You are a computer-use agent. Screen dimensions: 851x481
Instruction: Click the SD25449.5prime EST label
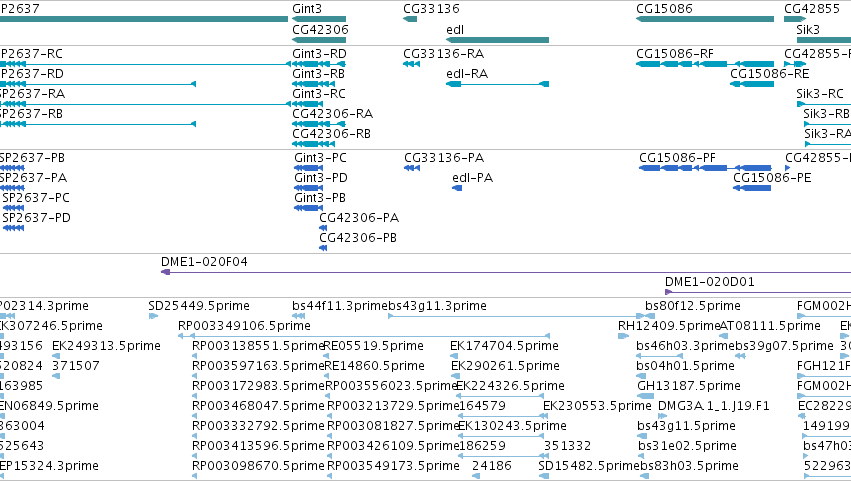click(199, 306)
